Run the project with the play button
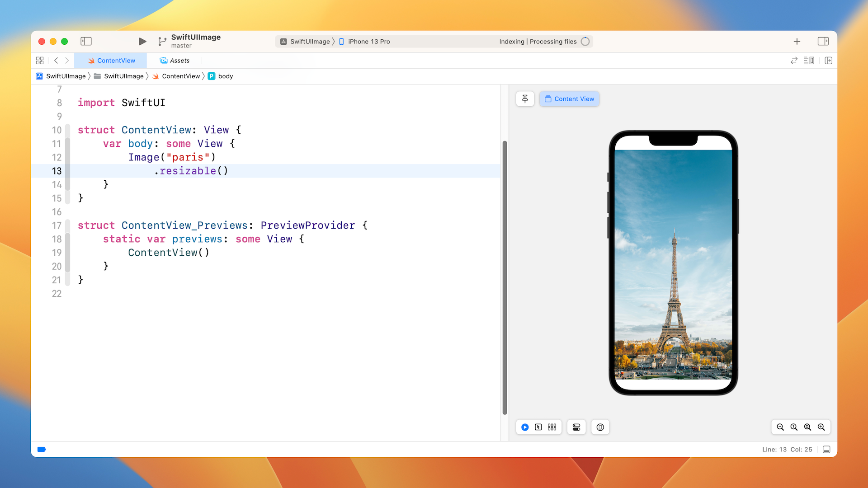Viewport: 868px width, 488px height. 142,42
